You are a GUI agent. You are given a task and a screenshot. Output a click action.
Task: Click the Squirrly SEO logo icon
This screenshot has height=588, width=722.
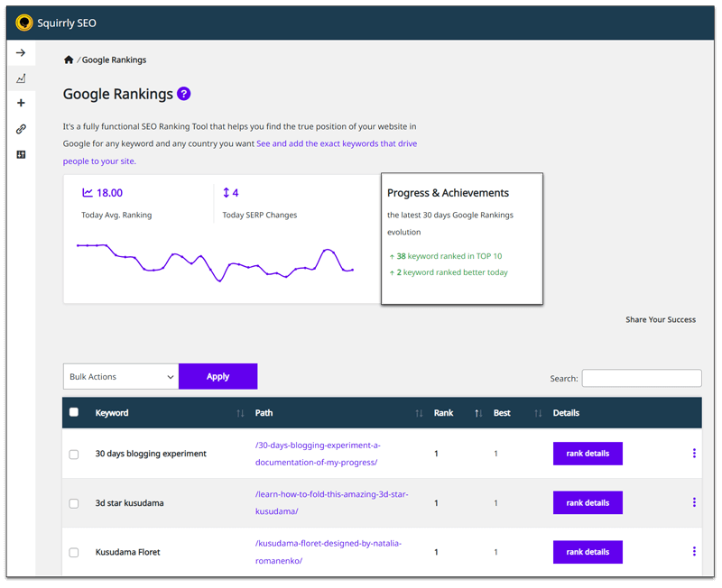pos(24,23)
